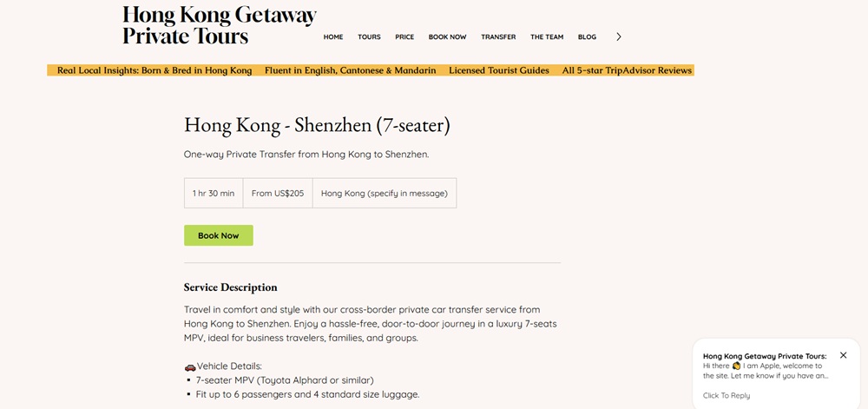
Task: Open the BLOG menu link
Action: [x=587, y=37]
